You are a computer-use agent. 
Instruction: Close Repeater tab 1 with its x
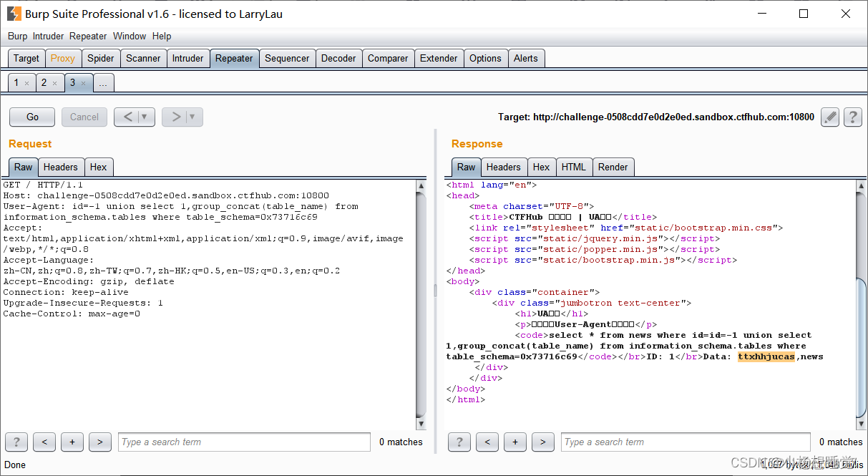pyautogui.click(x=27, y=84)
